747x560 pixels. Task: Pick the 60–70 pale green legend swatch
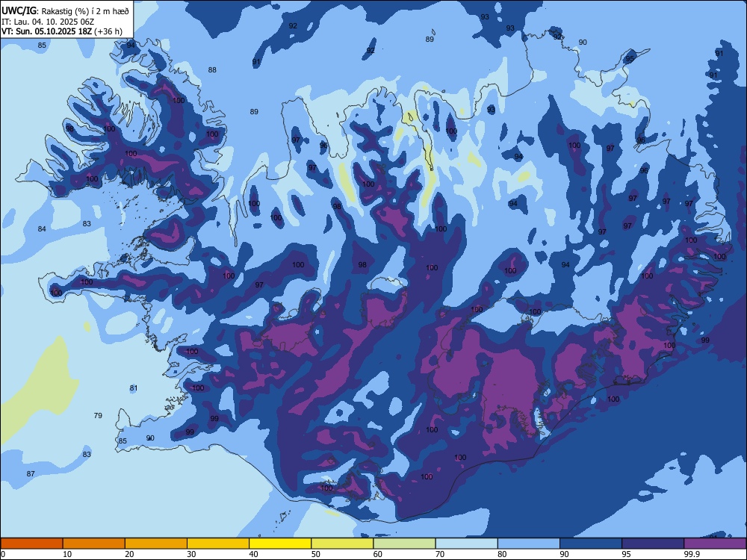pyautogui.click(x=404, y=544)
